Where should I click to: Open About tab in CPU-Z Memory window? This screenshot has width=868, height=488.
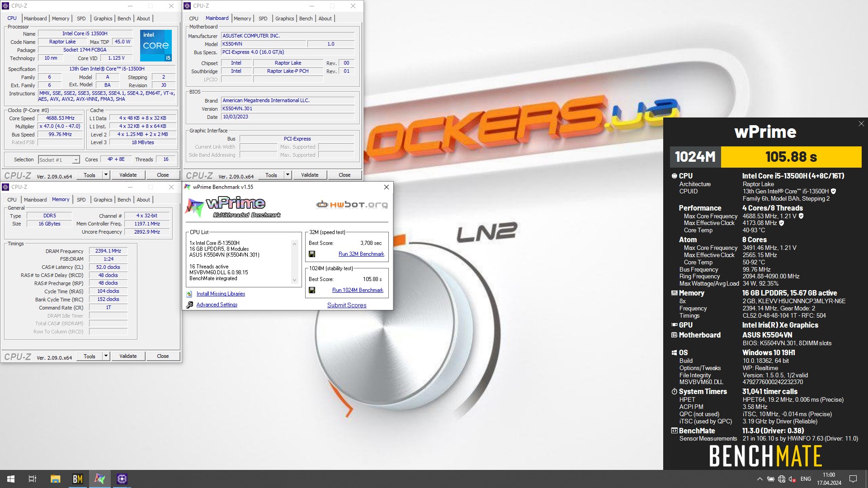(143, 200)
